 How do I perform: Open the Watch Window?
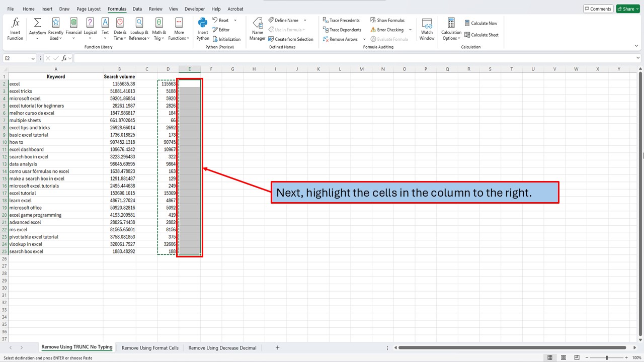(427, 29)
